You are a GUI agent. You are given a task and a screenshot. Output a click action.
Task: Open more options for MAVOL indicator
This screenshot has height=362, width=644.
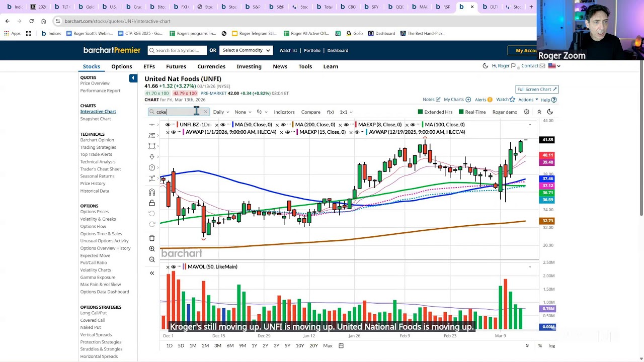pyautogui.click(x=180, y=267)
